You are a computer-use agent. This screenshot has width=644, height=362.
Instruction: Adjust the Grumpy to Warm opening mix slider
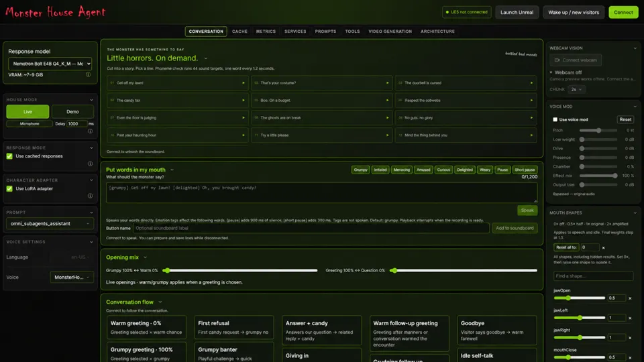tap(240, 270)
